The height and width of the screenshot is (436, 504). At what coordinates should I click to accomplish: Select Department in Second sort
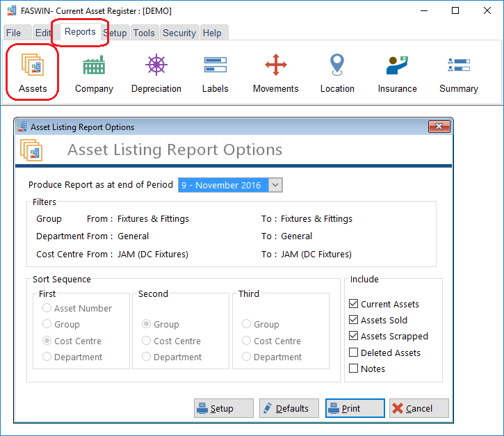(172, 357)
